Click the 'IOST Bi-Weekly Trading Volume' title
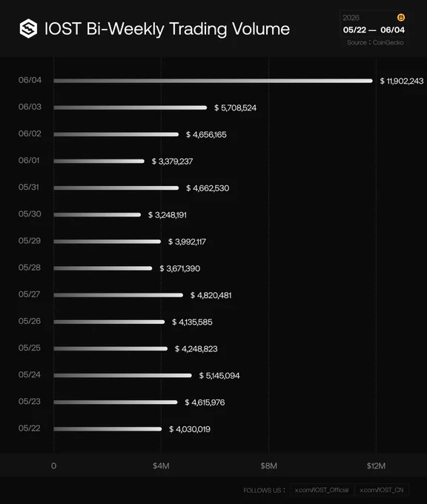427x504 pixels. [167, 29]
